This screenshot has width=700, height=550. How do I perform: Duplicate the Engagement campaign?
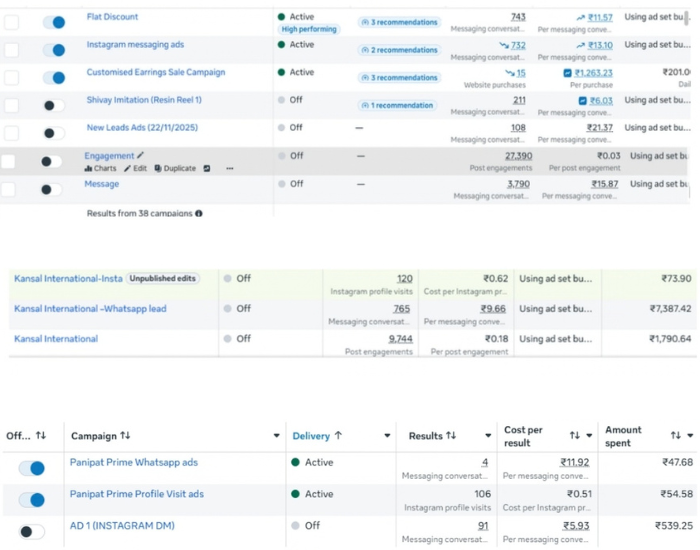pyautogui.click(x=175, y=168)
